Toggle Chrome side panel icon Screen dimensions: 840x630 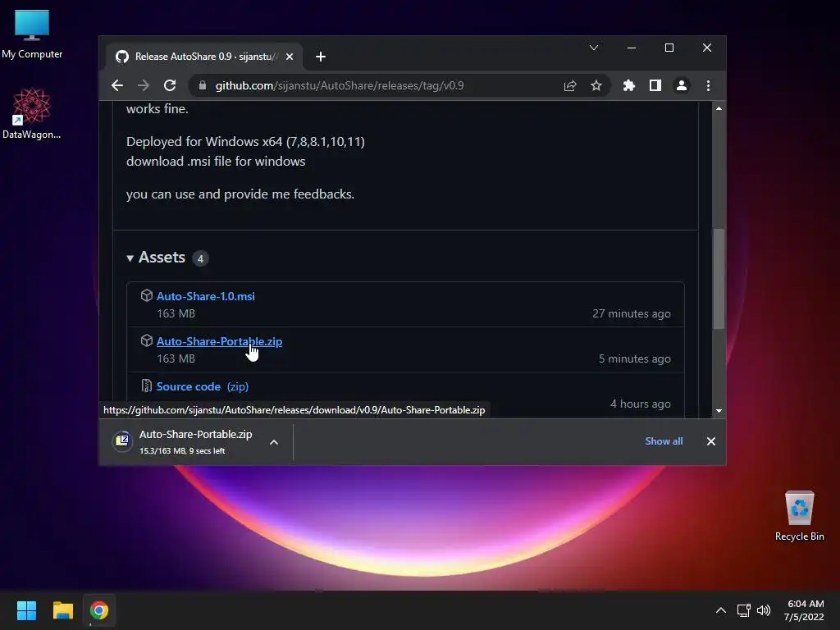[x=655, y=85]
